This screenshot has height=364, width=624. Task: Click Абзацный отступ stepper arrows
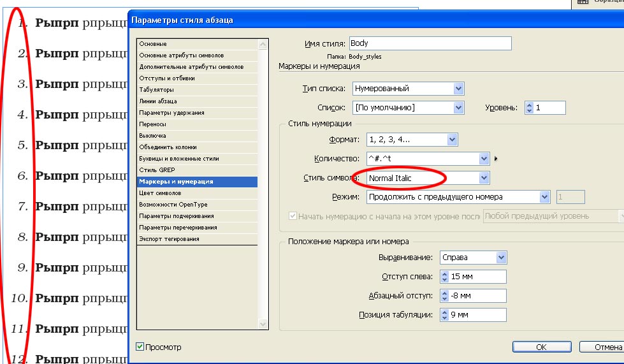444,296
